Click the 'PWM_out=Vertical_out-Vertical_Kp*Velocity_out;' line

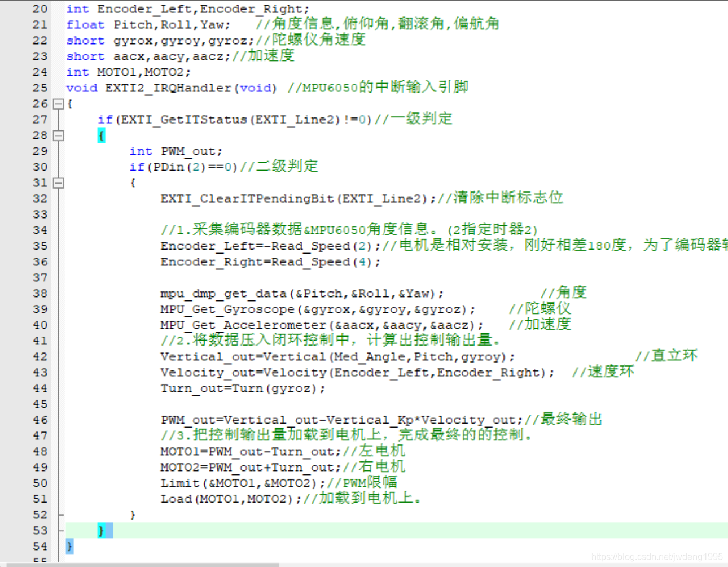click(342, 421)
